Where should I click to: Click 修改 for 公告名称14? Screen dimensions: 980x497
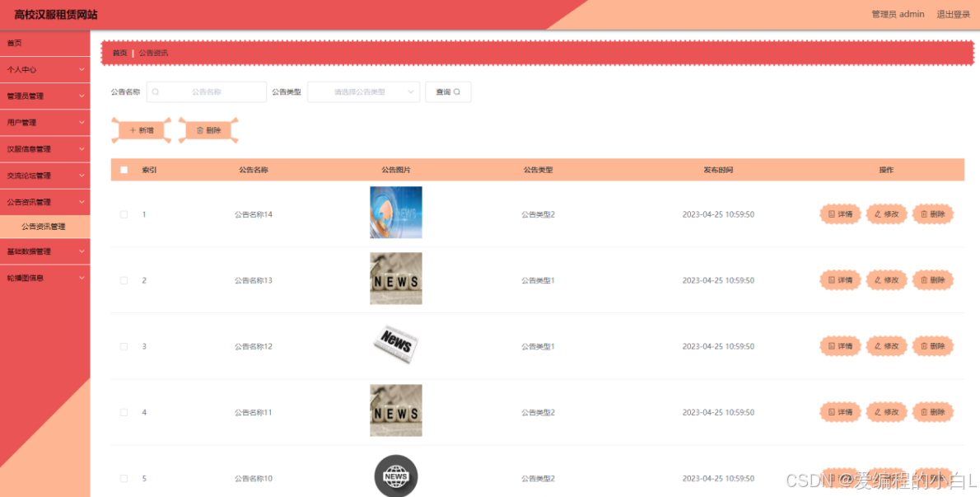pyautogui.click(x=886, y=213)
